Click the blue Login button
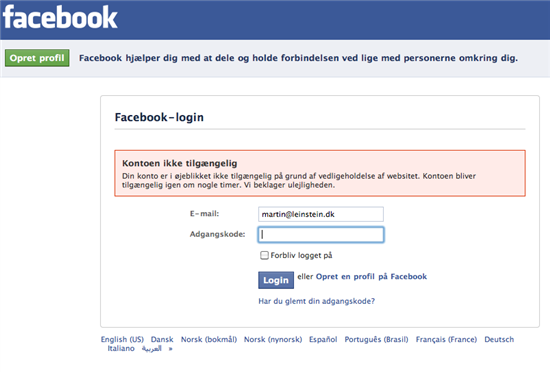This screenshot has height=372, width=550. point(276,280)
